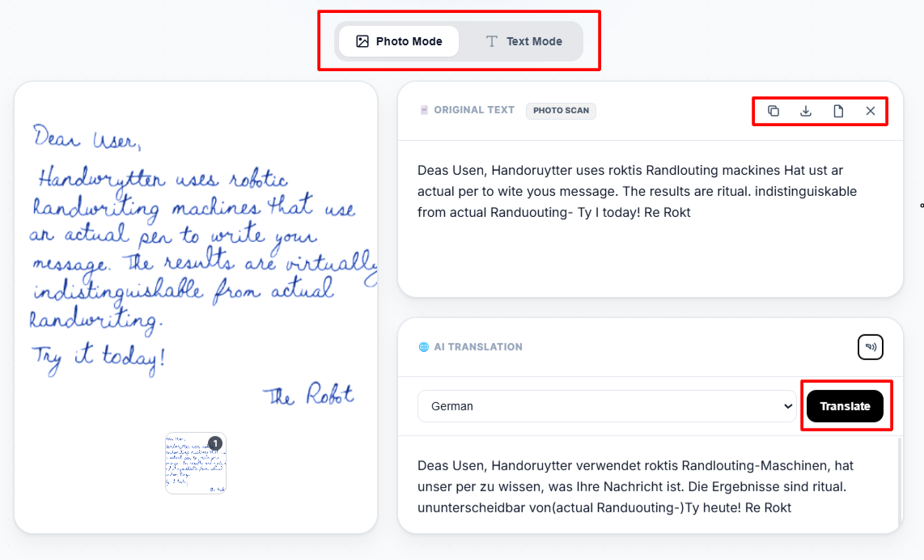Screen dimensions: 924x560
Task: Clear the scan with the X icon
Action: pos(871,111)
